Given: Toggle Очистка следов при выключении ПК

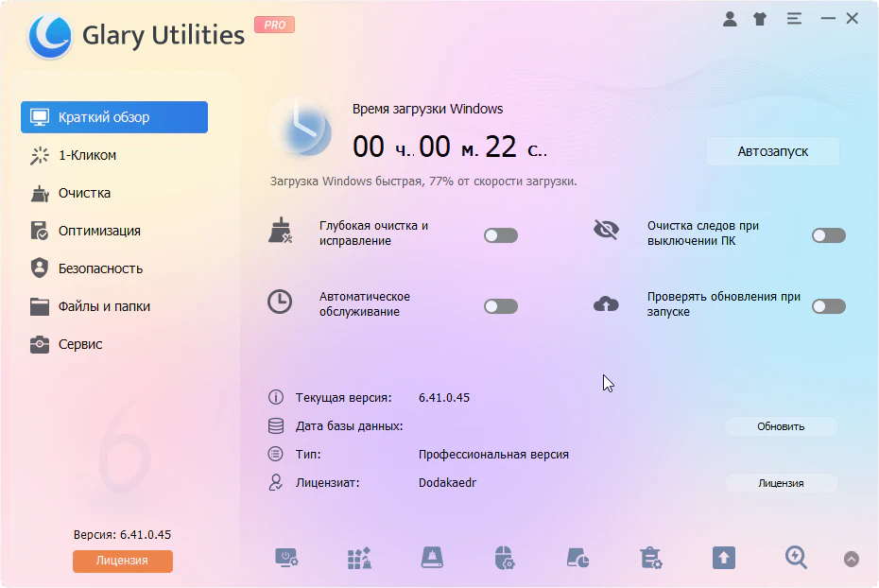Looking at the screenshot, I should [x=828, y=235].
